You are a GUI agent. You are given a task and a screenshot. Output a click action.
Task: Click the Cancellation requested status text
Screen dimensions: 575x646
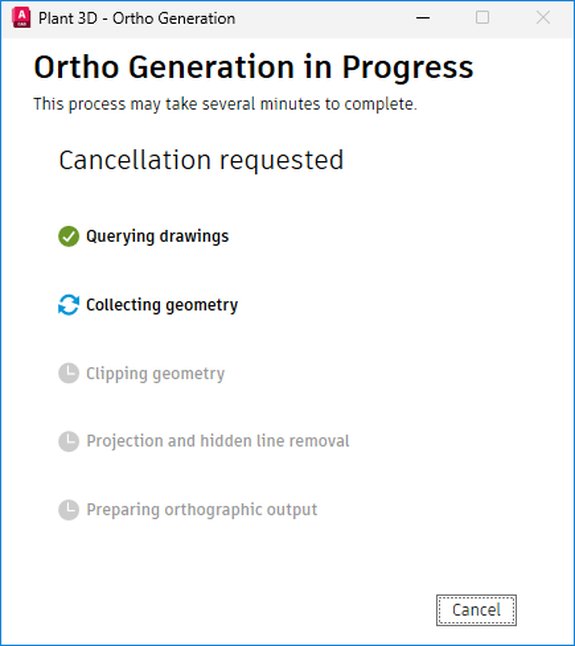click(x=201, y=160)
